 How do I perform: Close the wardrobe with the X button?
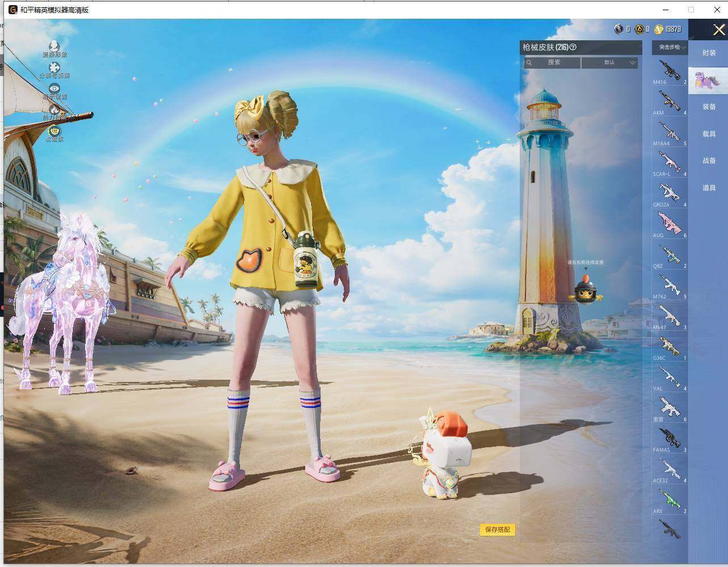[718, 30]
